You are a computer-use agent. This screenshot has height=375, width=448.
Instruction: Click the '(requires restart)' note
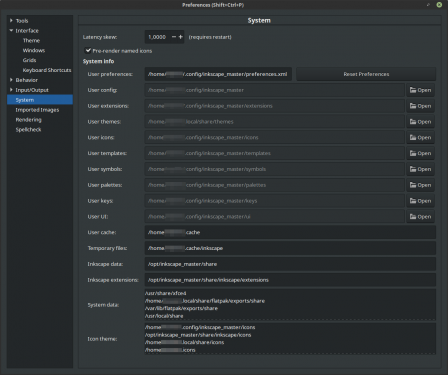coord(210,37)
